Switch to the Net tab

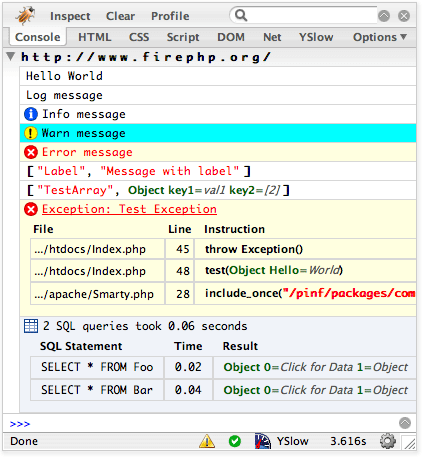272,37
